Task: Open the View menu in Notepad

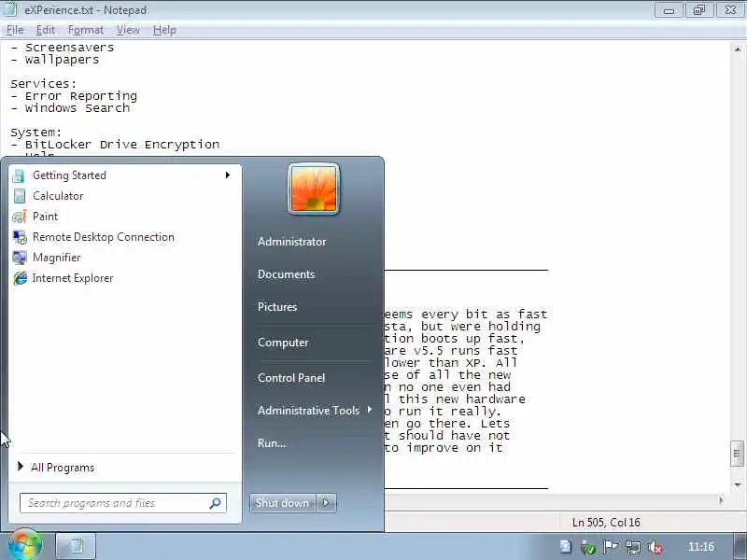Action: [x=128, y=30]
